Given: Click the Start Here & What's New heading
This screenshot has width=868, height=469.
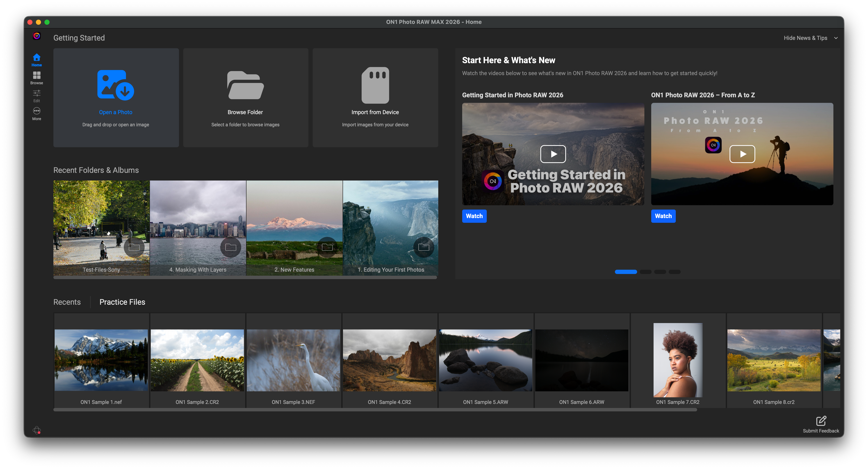Looking at the screenshot, I should pos(509,60).
